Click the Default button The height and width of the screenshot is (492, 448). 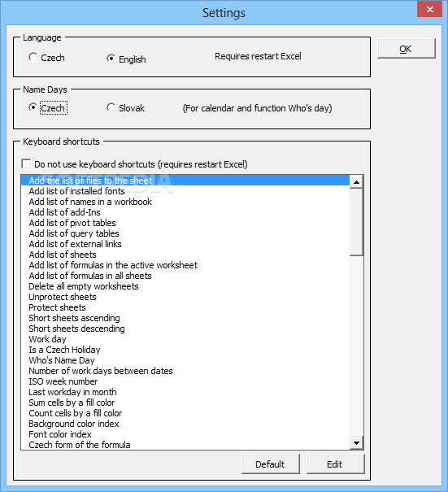tap(271, 464)
